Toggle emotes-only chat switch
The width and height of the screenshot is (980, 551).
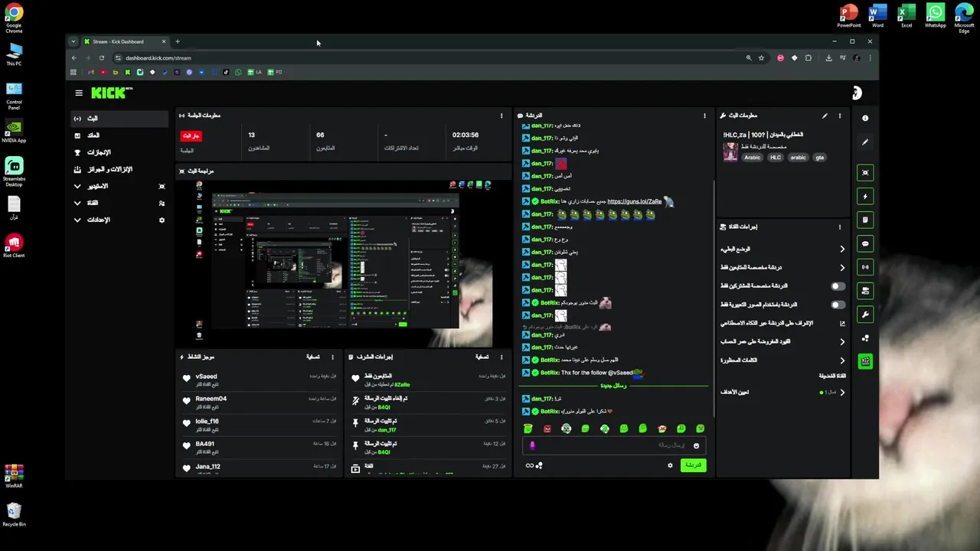pyautogui.click(x=838, y=305)
